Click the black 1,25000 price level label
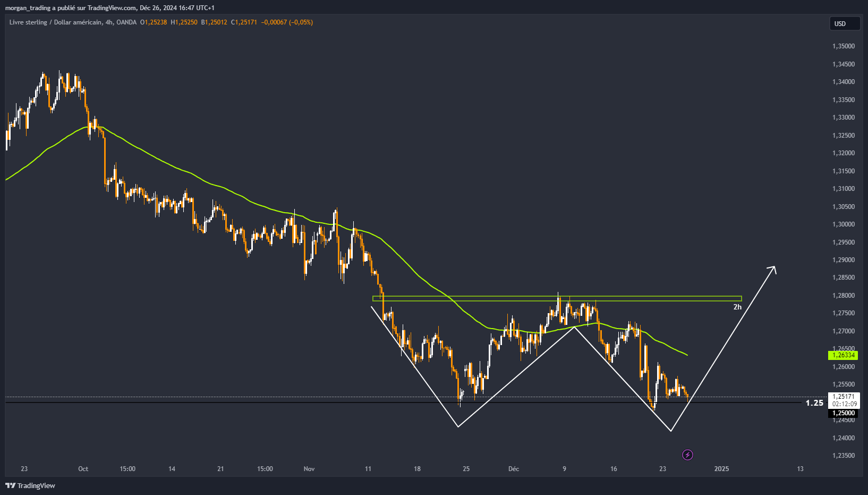This screenshot has width=868, height=495. (x=843, y=413)
